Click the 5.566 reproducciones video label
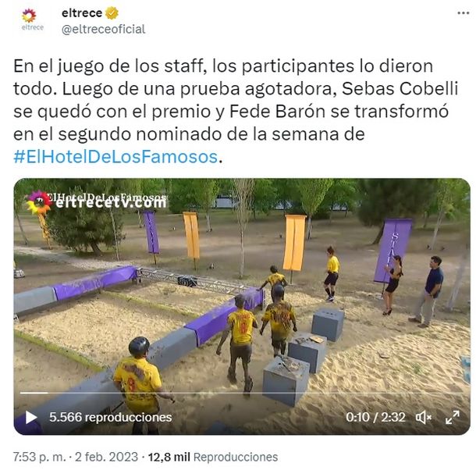Viewport: 476px width, 470px height. (111, 418)
